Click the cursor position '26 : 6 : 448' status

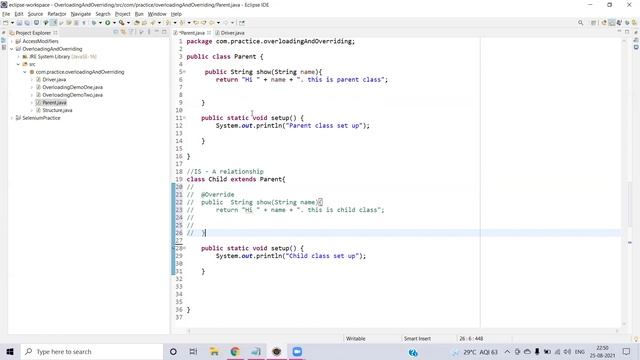pyautogui.click(x=471, y=338)
